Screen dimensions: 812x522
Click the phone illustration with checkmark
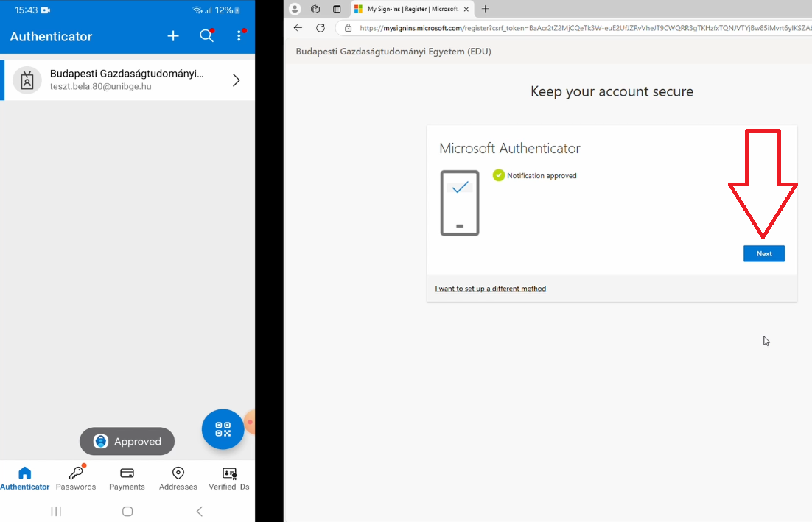[460, 202]
